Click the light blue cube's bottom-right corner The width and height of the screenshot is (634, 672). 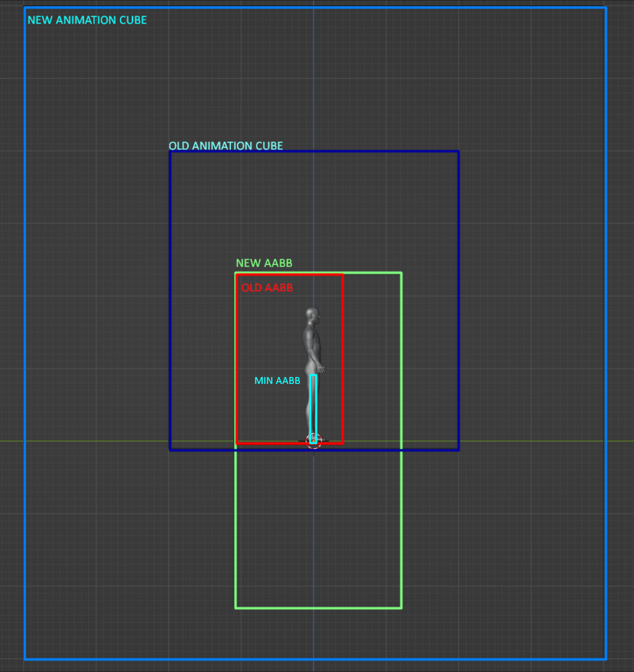click(x=606, y=659)
